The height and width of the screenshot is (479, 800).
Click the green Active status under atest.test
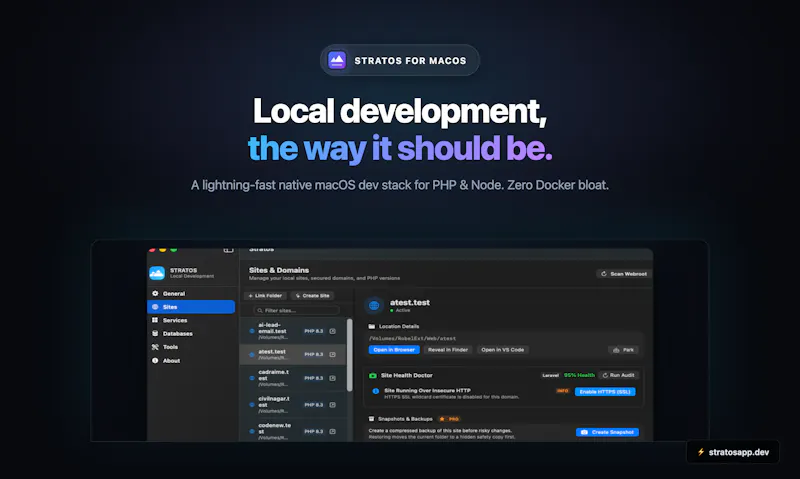pos(400,310)
